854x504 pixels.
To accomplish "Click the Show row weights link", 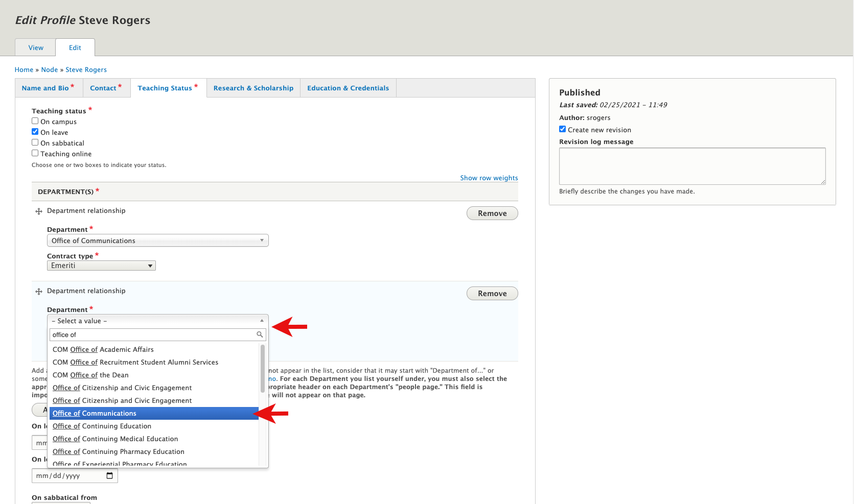I will click(489, 178).
